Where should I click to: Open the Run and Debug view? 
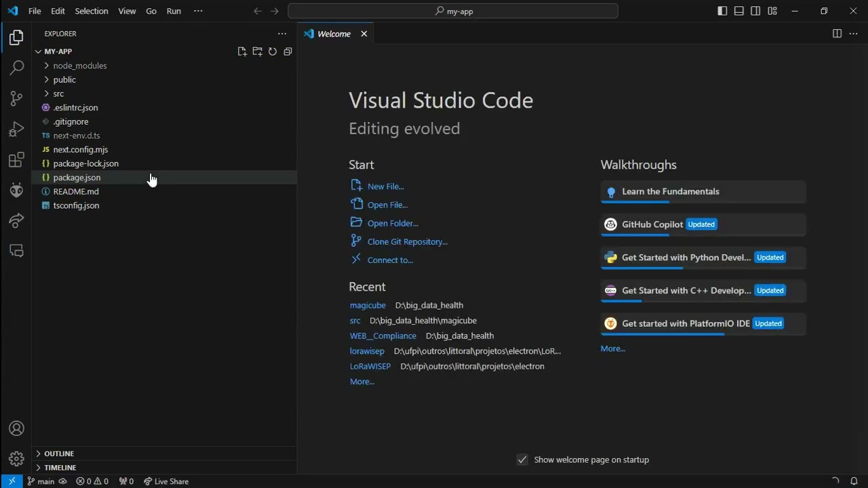(x=16, y=129)
